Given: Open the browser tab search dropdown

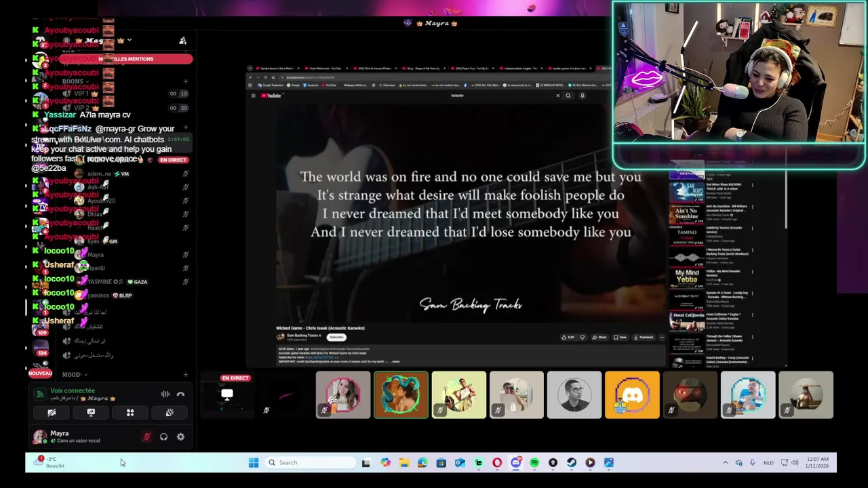Looking at the screenshot, I should [x=250, y=68].
